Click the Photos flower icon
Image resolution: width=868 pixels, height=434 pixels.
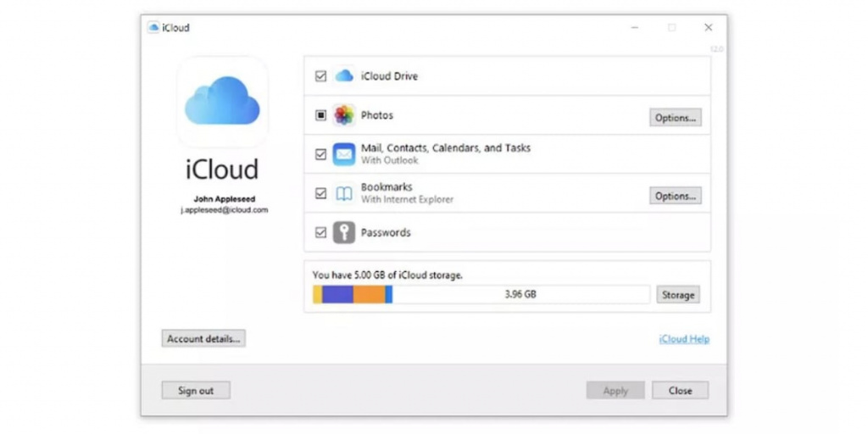click(x=344, y=115)
